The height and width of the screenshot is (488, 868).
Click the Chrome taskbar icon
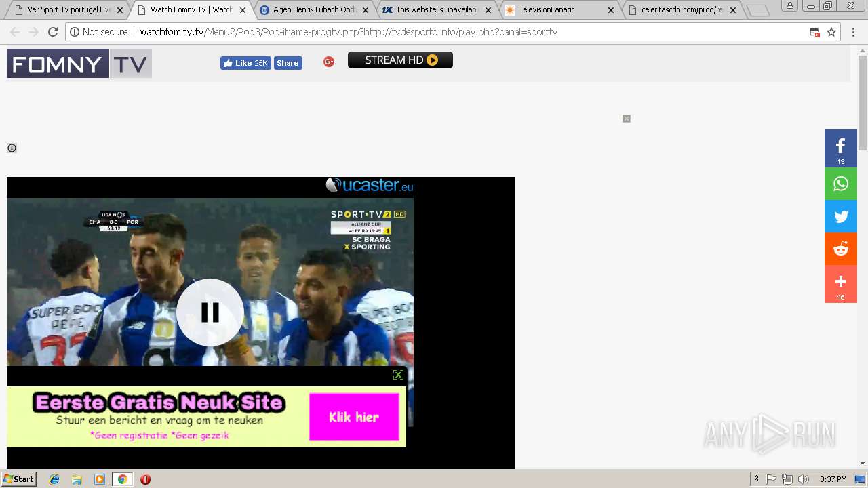[x=122, y=479]
